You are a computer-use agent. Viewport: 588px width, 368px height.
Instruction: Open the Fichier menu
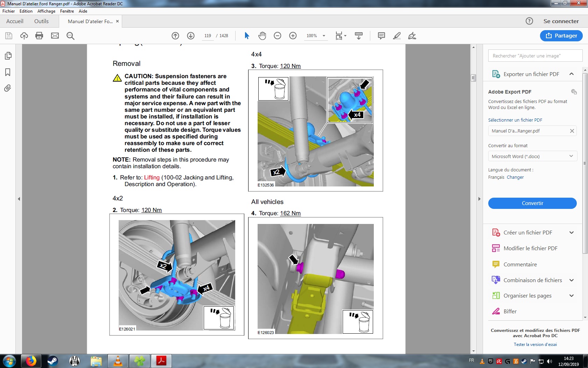click(9, 11)
